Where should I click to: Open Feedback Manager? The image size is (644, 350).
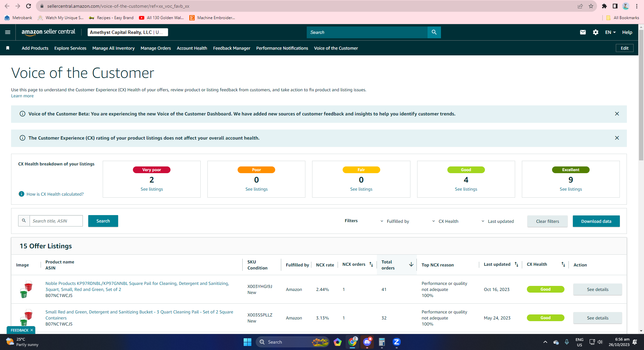click(x=232, y=48)
